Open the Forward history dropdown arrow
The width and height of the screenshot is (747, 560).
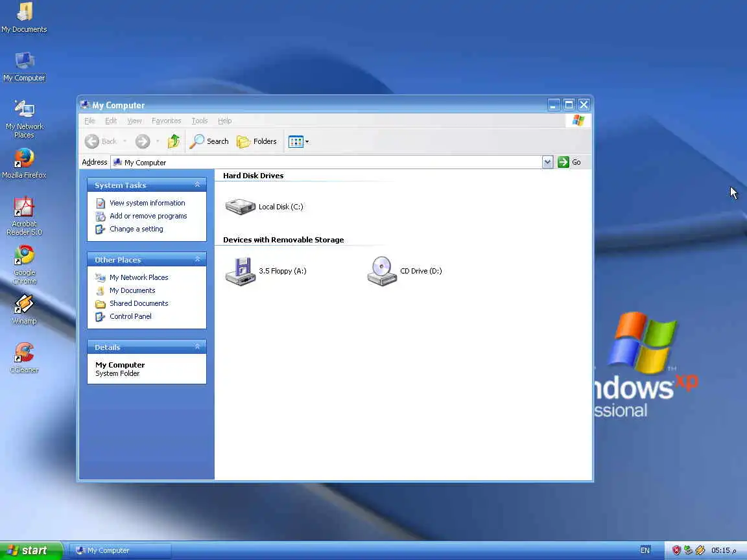click(x=158, y=141)
